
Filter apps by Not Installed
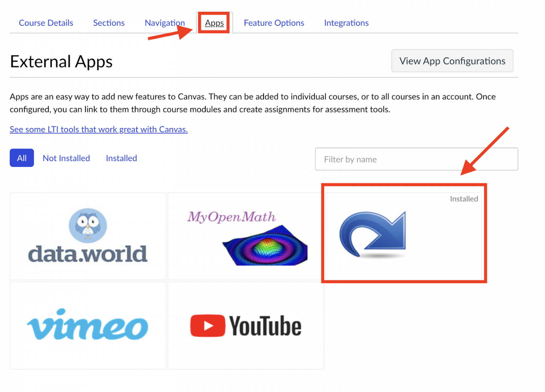click(66, 158)
